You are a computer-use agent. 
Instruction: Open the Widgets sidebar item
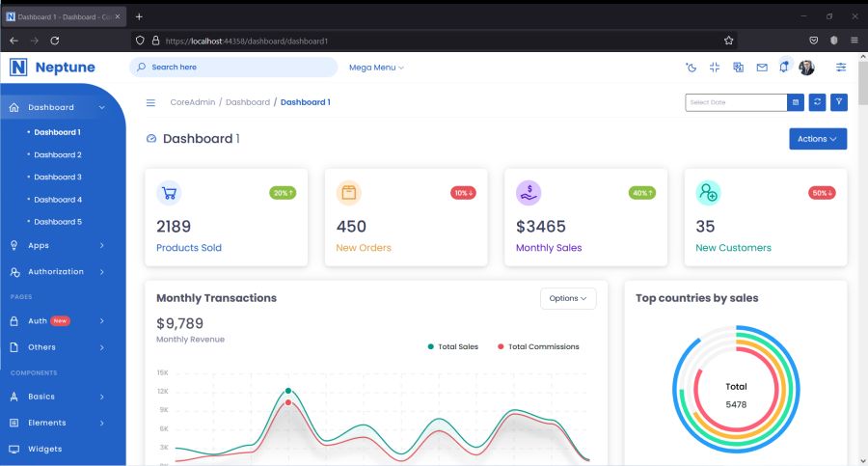click(46, 449)
